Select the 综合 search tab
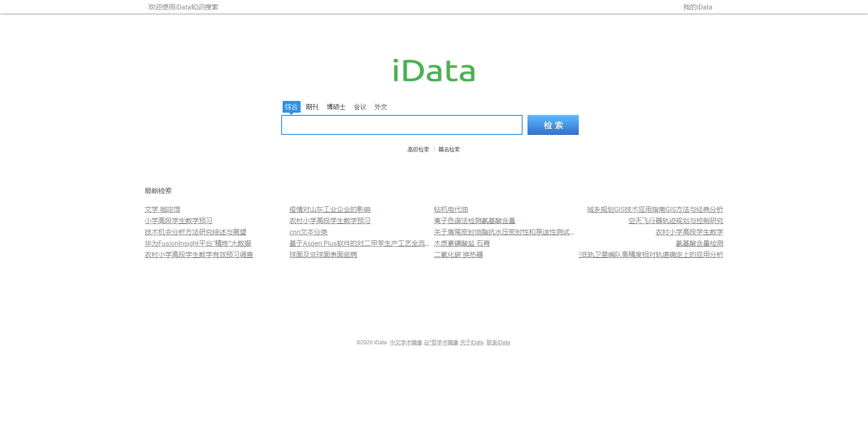Image resolution: width=868 pixels, height=443 pixels. [292, 107]
